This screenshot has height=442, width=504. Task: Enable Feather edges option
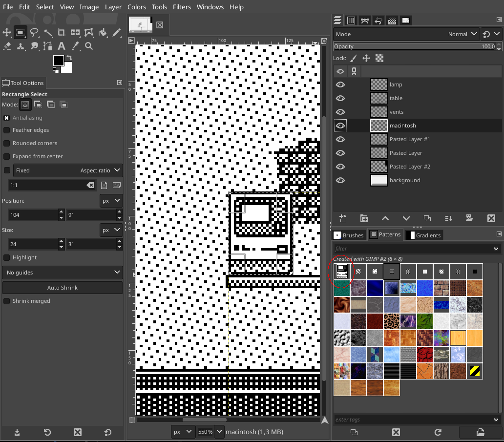click(x=6, y=130)
